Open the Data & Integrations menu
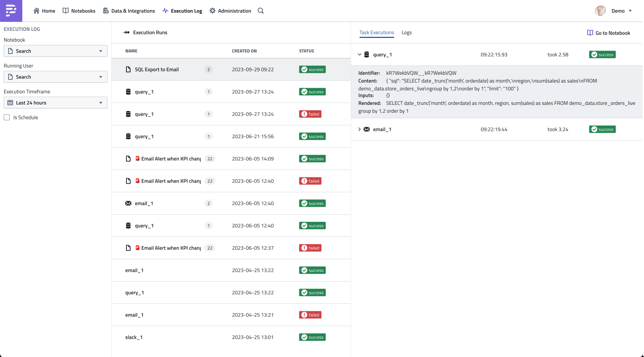The image size is (644, 357). (x=129, y=11)
